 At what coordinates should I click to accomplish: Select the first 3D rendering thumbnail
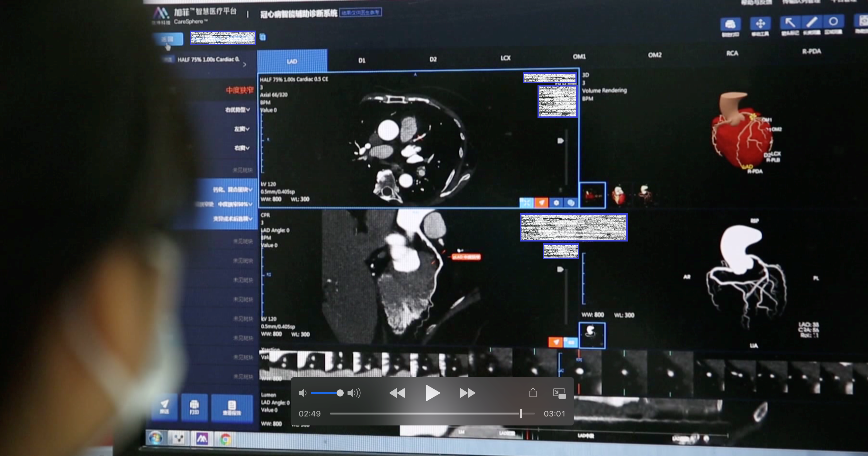592,195
